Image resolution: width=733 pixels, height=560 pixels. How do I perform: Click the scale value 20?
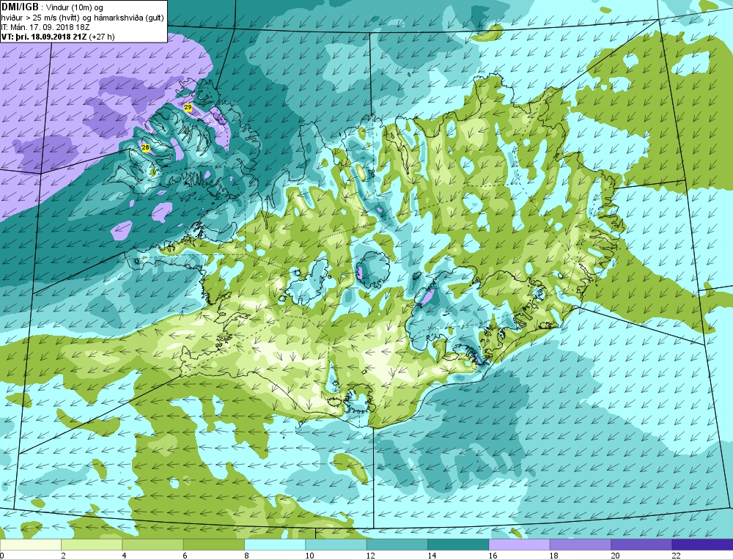click(615, 556)
